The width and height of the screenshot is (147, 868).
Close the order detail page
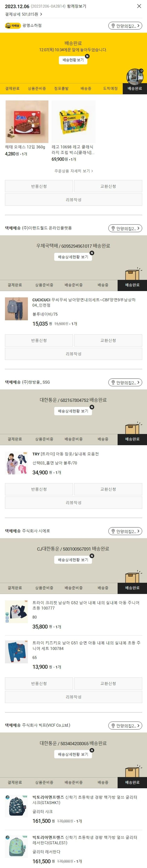click(139, 6)
